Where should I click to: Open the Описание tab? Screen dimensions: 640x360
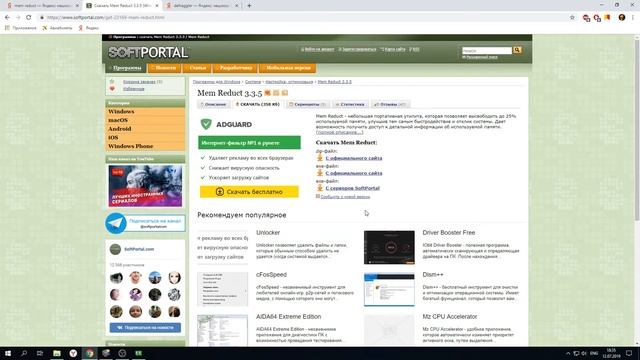click(213, 104)
